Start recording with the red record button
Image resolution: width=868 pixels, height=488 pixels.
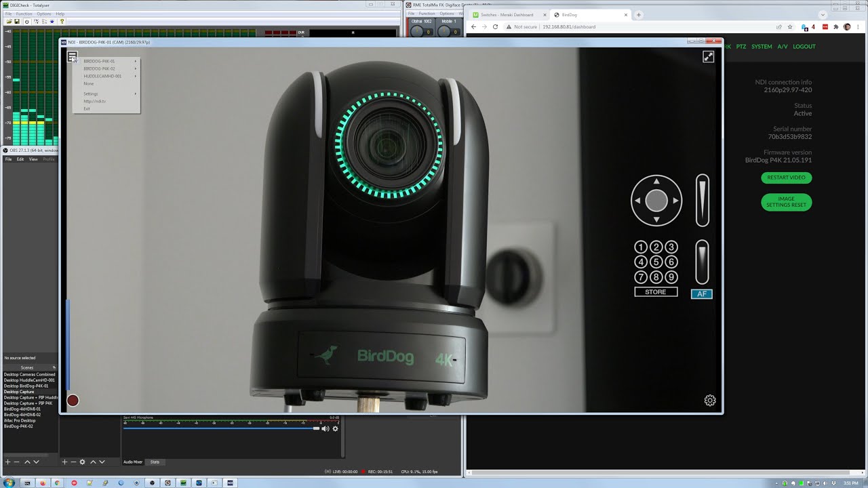[73, 401]
